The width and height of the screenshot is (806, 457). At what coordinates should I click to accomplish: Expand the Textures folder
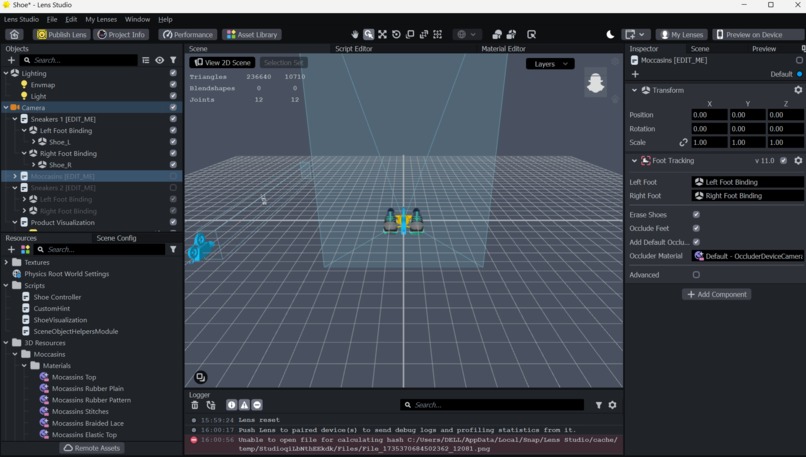click(x=6, y=262)
